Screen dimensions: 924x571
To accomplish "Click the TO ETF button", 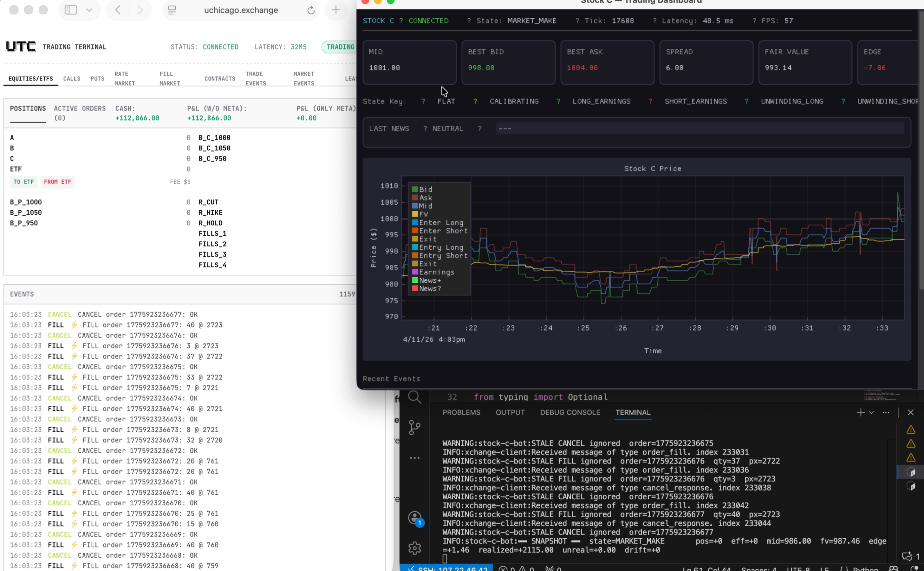I will 24,182.
